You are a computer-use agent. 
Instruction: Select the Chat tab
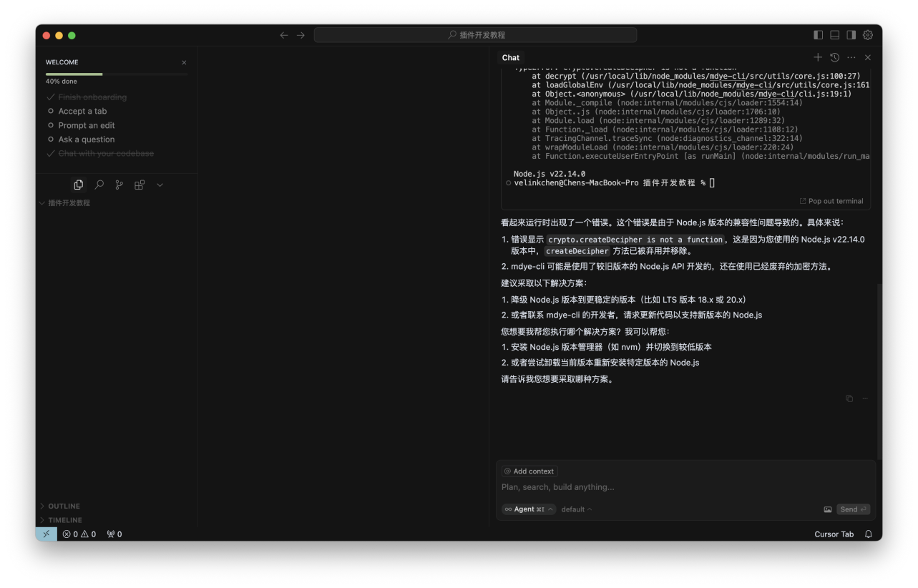[511, 58]
